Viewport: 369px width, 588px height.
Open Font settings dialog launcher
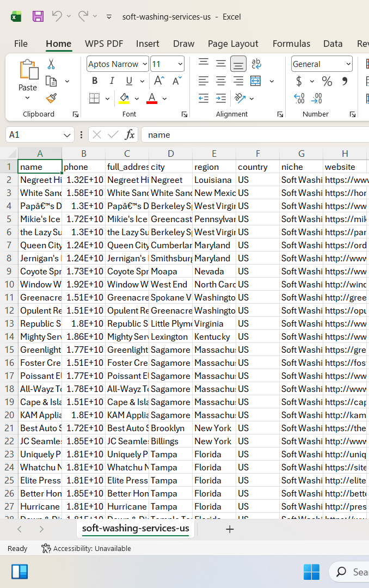tap(184, 114)
